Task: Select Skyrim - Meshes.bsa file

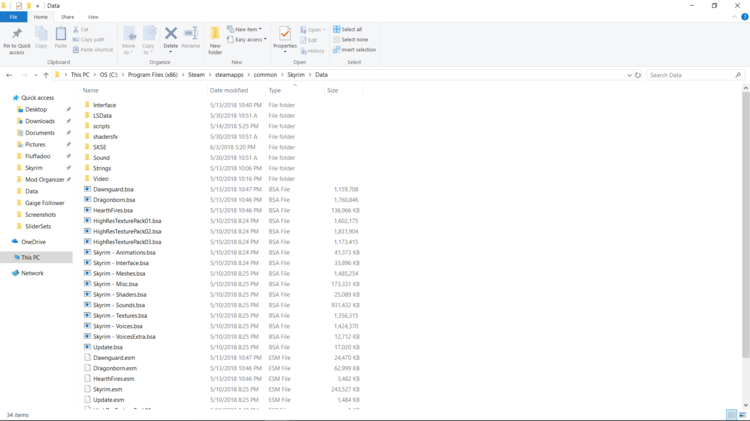Action: [119, 274]
